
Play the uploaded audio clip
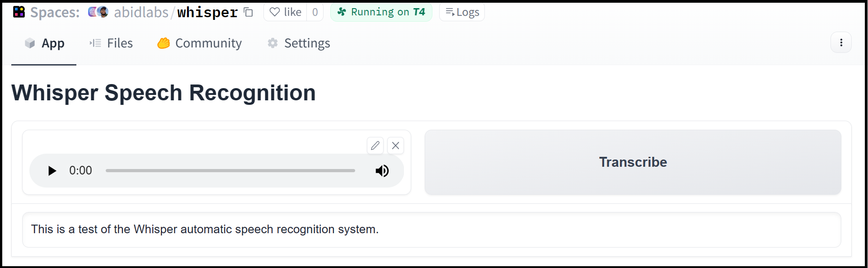click(52, 171)
